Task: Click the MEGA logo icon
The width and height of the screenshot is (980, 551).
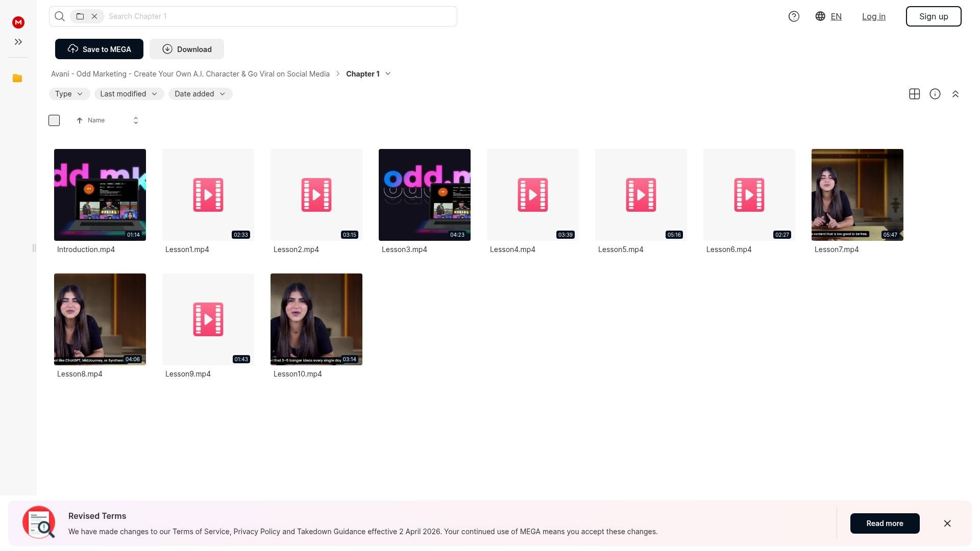Action: coord(18,22)
